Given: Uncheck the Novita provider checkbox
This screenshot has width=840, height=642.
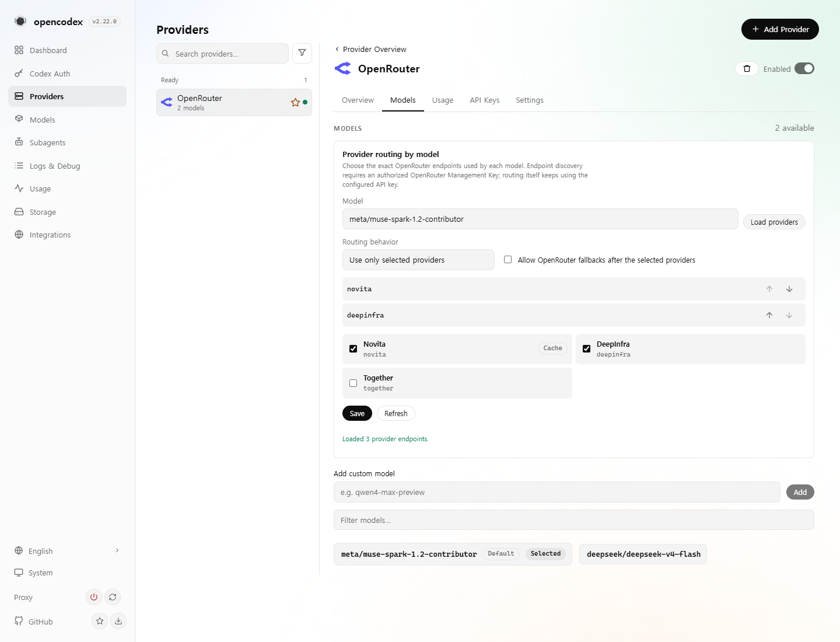Looking at the screenshot, I should tap(353, 349).
